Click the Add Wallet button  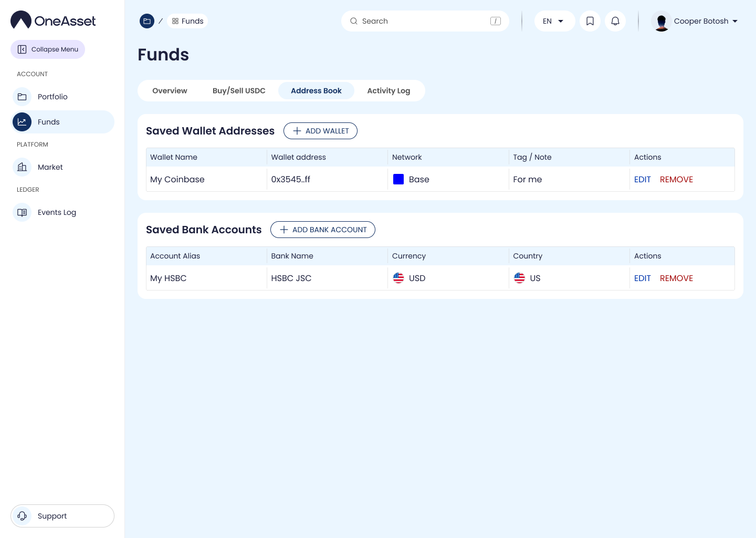[x=320, y=131]
